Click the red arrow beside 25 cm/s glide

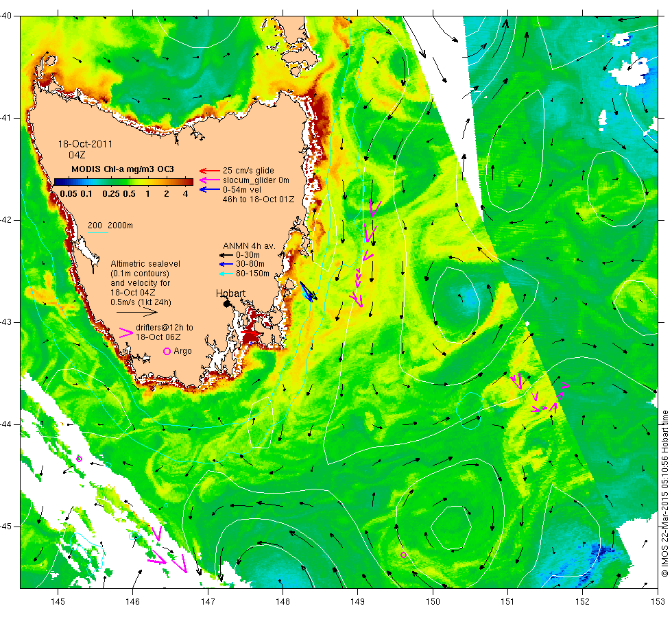[x=210, y=171]
